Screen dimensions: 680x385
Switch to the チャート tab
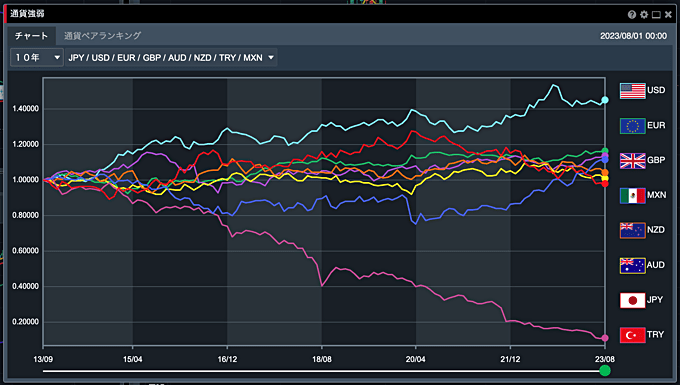pyautogui.click(x=31, y=36)
